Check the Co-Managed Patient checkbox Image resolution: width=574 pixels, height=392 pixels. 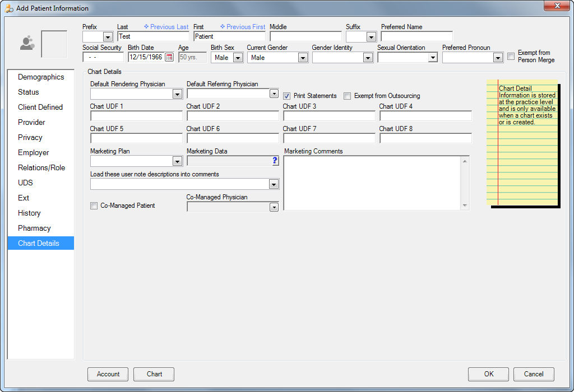click(x=94, y=206)
